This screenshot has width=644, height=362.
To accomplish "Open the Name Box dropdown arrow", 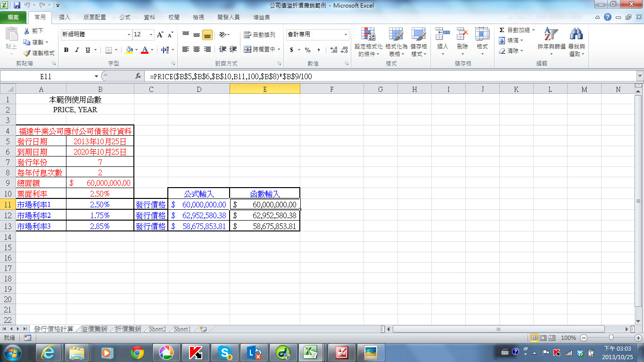I will pos(96,76).
